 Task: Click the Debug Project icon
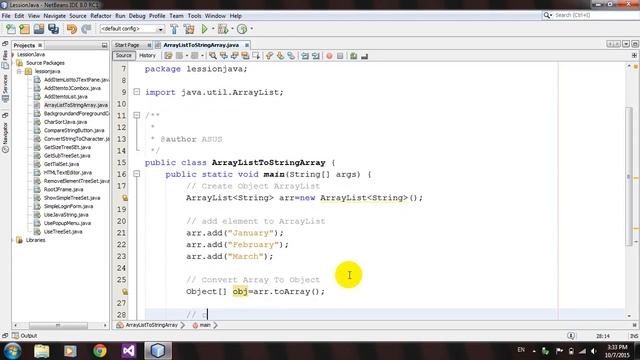point(223,29)
